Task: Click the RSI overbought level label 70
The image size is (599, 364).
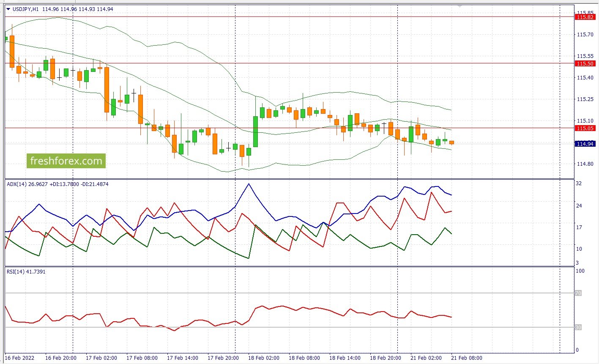Action: [x=578, y=293]
